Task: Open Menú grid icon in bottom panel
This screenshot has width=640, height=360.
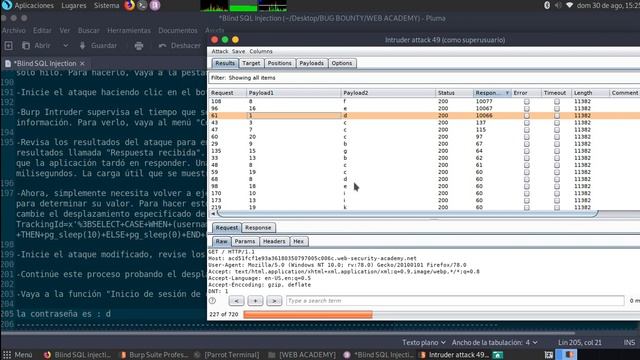Action: pos(7,355)
